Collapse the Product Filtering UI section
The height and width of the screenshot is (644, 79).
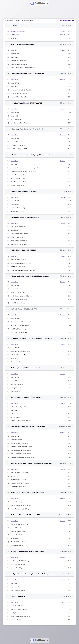coord(8,596)
